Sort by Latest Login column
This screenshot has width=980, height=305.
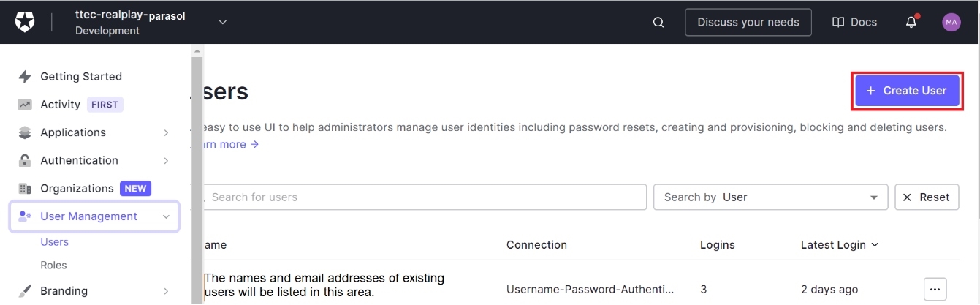pyautogui.click(x=839, y=245)
